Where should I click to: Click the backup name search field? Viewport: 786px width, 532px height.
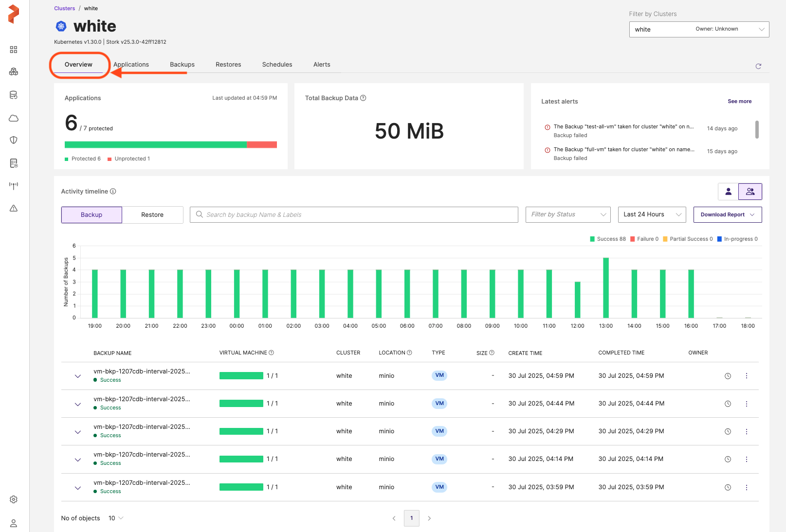pos(354,214)
